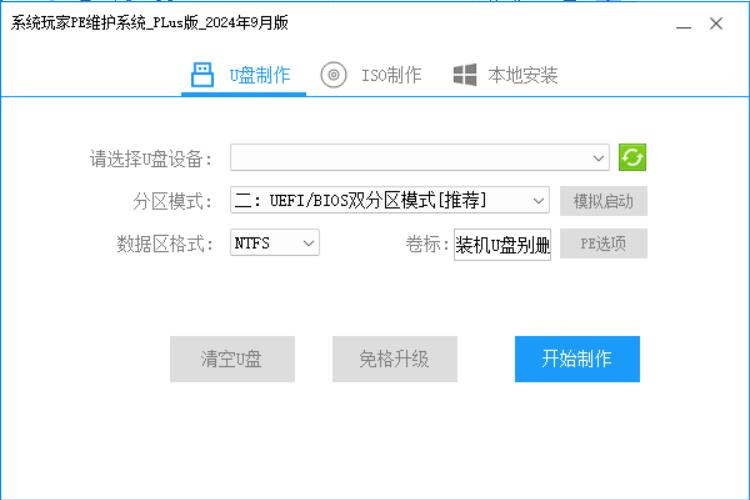750x500 pixels.
Task: Click the 请选择U盘设备 label text
Action: tap(151, 159)
